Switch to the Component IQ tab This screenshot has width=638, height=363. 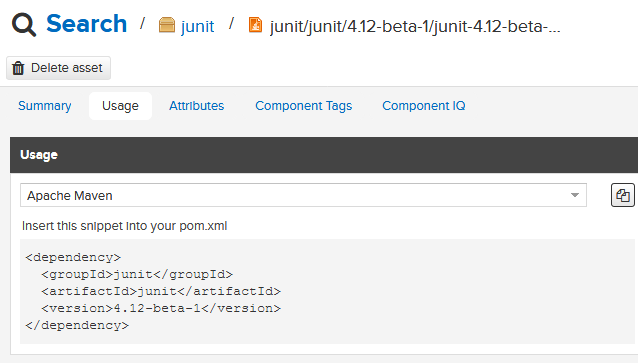[424, 106]
